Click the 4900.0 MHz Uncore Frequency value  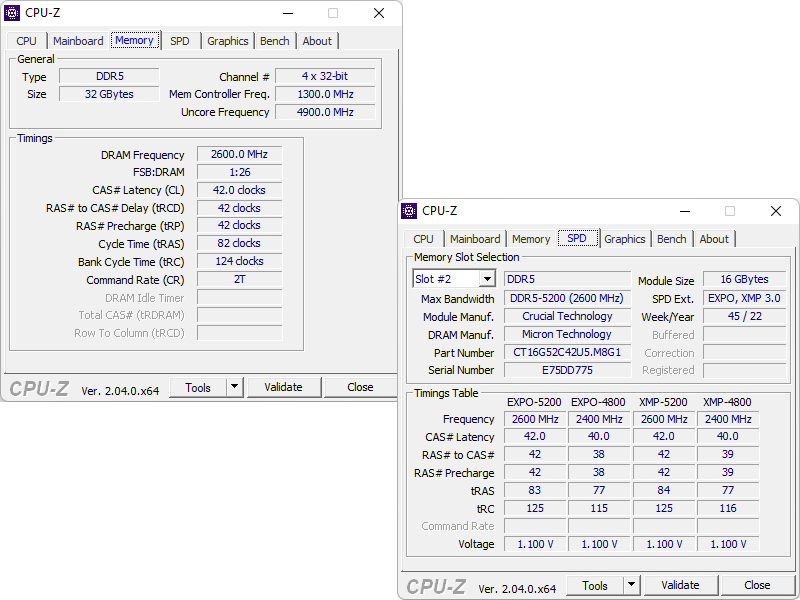click(x=325, y=112)
